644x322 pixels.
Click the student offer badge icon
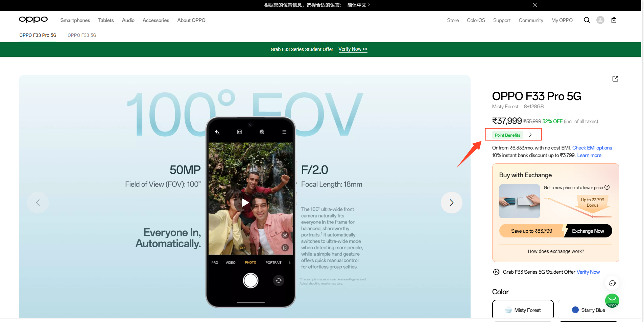point(496,272)
